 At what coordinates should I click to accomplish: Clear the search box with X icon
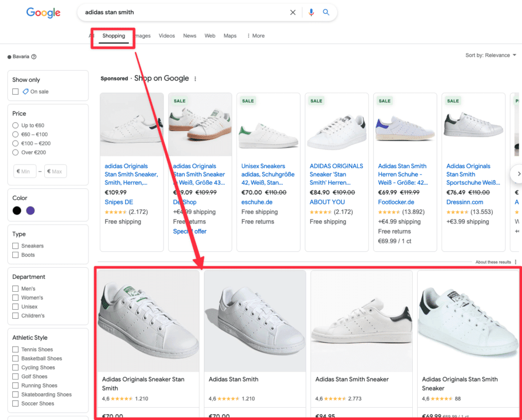[292, 12]
